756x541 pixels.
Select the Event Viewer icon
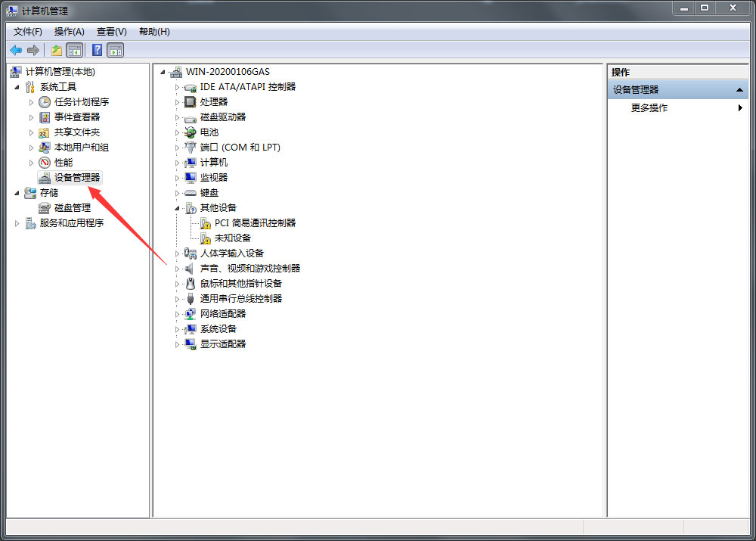pos(45,117)
